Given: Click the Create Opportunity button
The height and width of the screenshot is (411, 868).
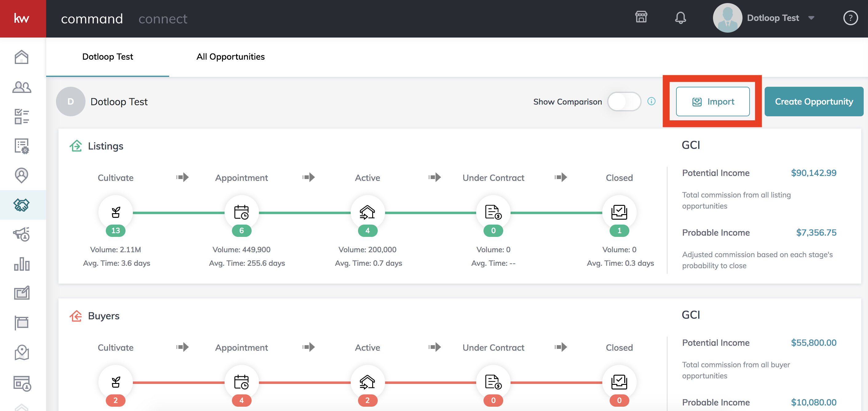Looking at the screenshot, I should tap(814, 102).
